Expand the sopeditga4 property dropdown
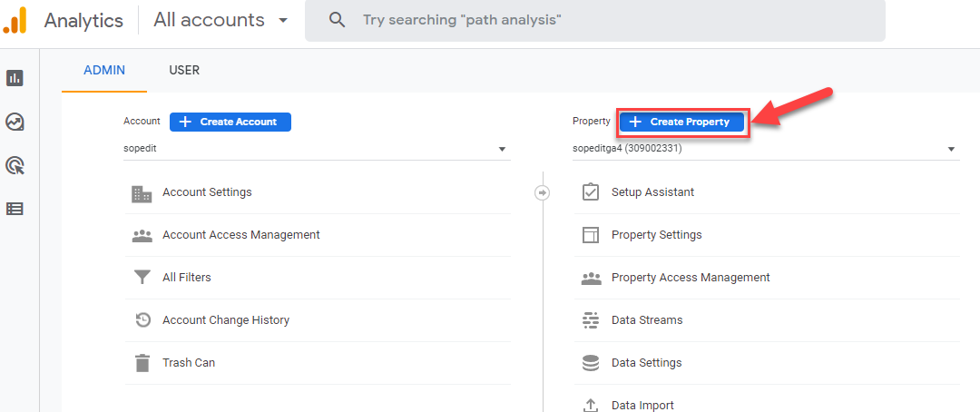This screenshot has height=412, width=980. (x=766, y=150)
